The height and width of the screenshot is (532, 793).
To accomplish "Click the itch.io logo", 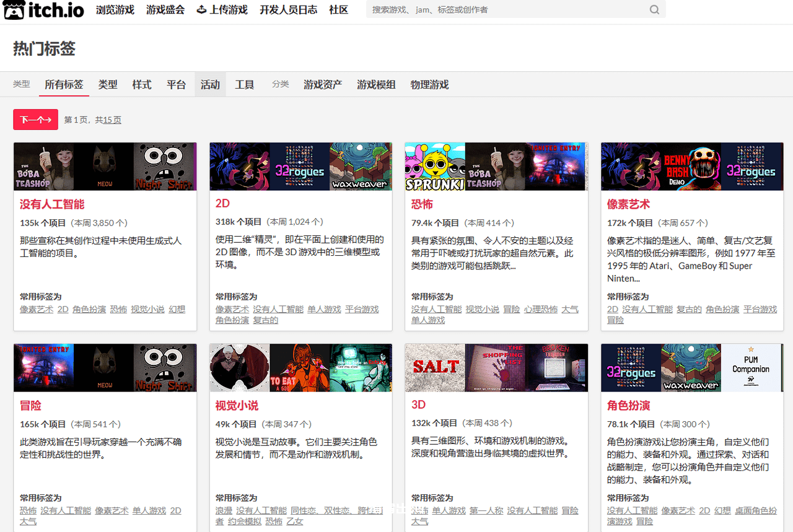I will click(x=45, y=10).
